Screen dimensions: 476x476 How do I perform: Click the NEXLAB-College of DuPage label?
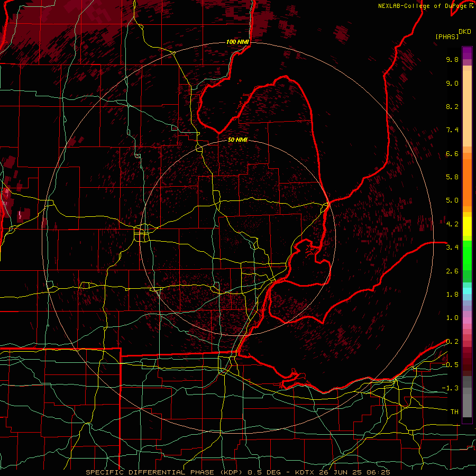(x=422, y=6)
